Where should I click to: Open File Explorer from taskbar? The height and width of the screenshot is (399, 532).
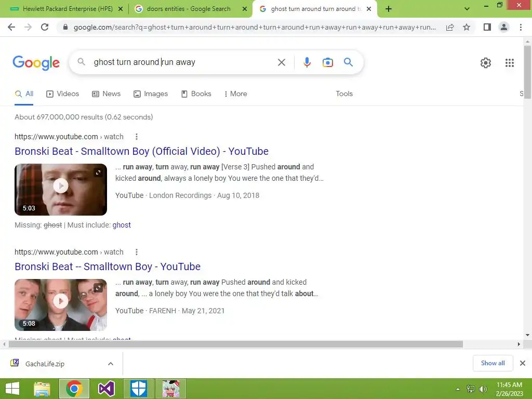[42, 389]
